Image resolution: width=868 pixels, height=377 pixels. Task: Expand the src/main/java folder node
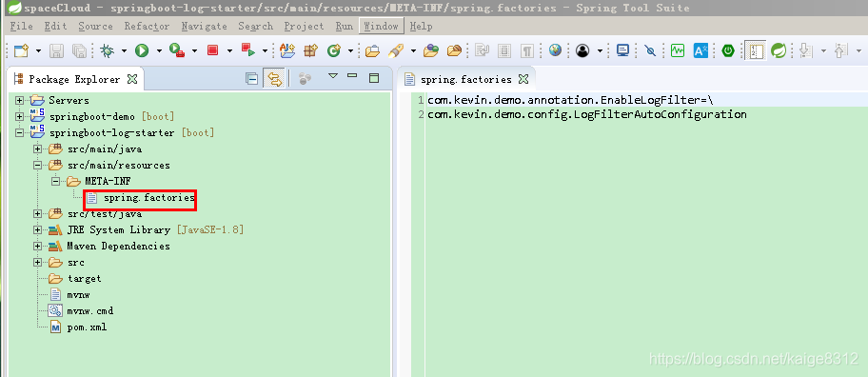(x=38, y=149)
